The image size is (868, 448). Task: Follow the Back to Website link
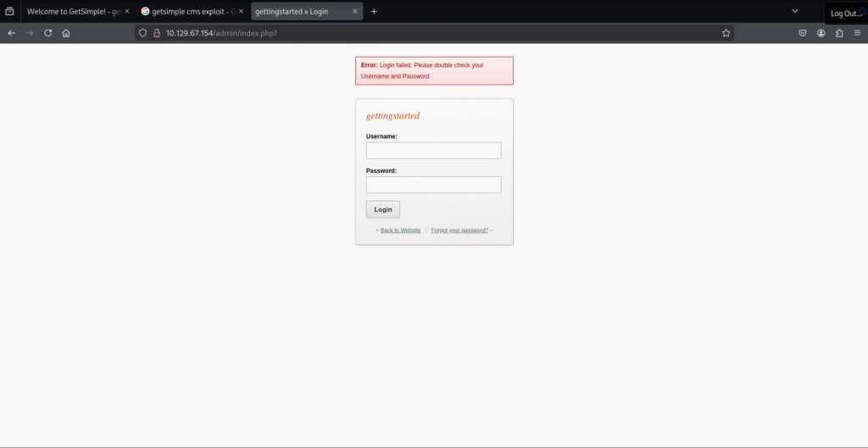tap(400, 230)
